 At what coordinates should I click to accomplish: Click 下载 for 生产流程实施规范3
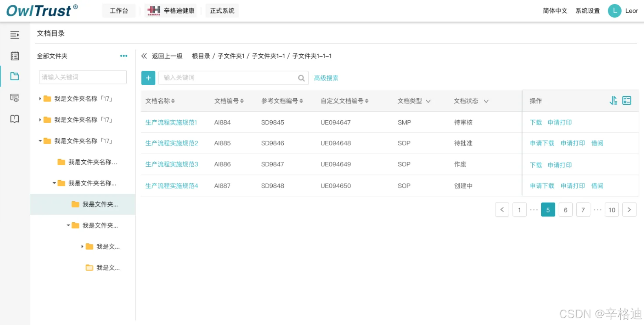[536, 165]
